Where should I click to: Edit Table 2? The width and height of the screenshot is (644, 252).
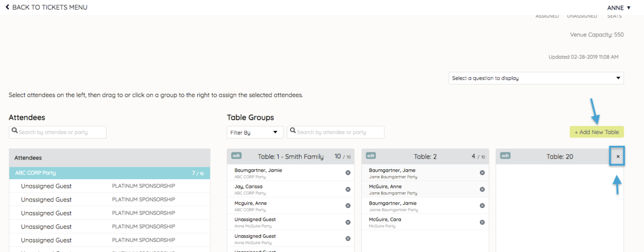click(371, 156)
